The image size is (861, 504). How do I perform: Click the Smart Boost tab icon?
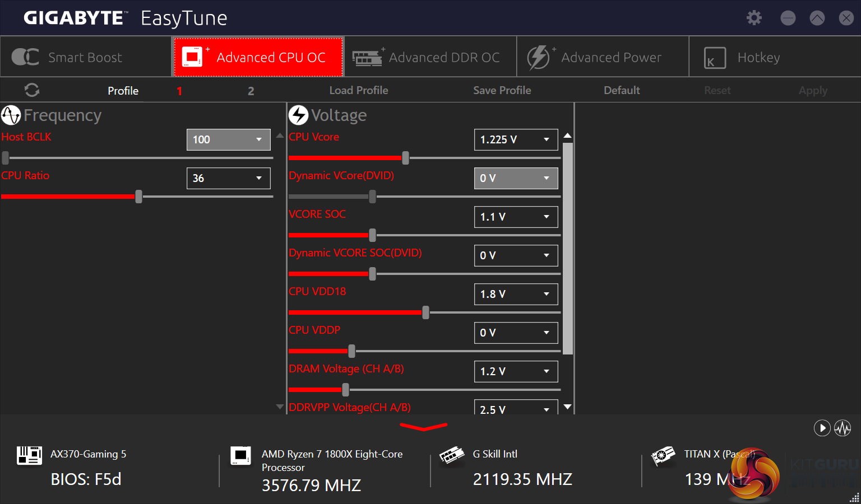[25, 57]
